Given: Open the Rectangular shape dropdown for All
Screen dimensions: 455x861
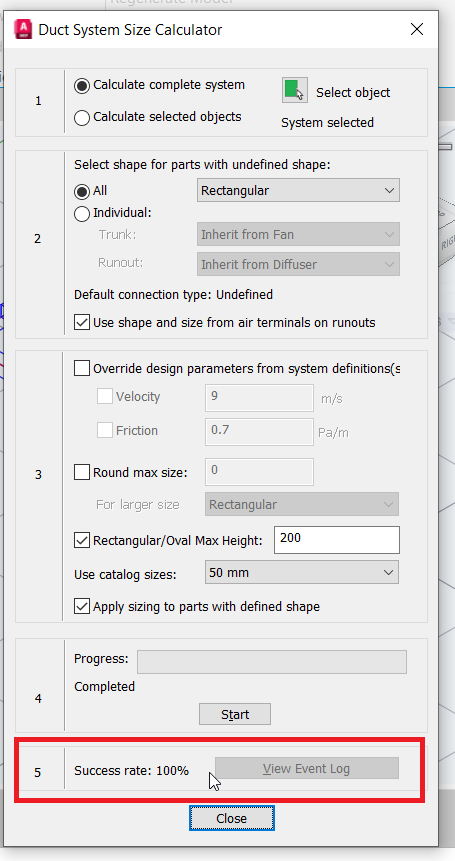Looking at the screenshot, I should [298, 191].
